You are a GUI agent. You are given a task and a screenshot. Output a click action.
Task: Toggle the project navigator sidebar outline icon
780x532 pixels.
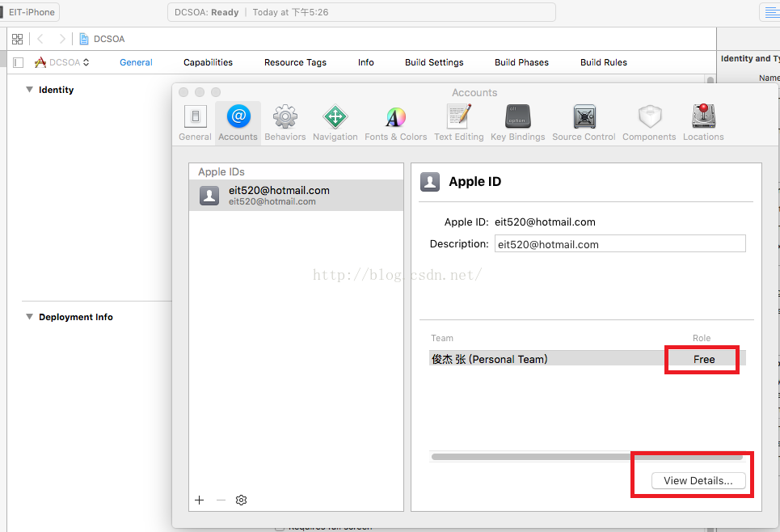[x=19, y=63]
